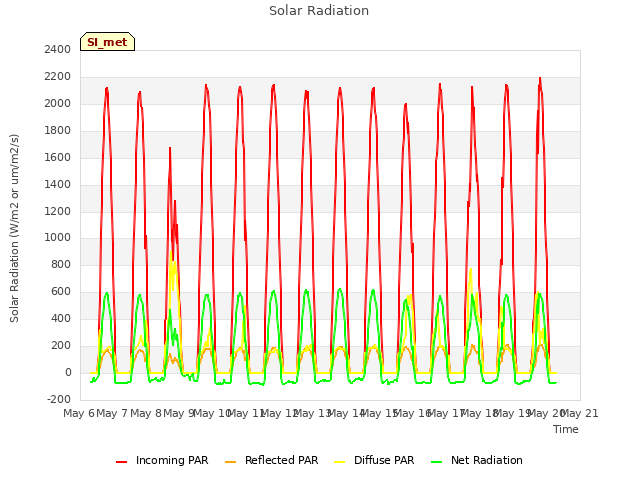Click the 2200 y-axis tick label
The image size is (640, 480).
point(58,77)
